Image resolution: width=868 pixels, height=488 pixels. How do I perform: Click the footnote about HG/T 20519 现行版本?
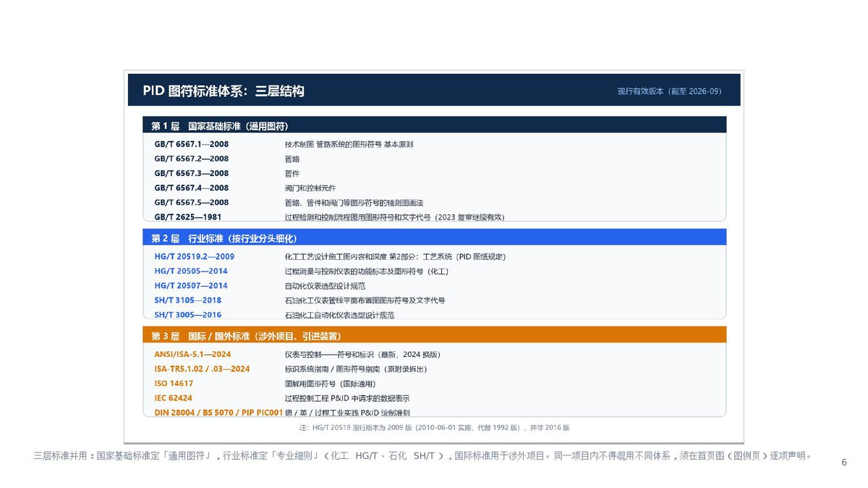click(x=434, y=427)
